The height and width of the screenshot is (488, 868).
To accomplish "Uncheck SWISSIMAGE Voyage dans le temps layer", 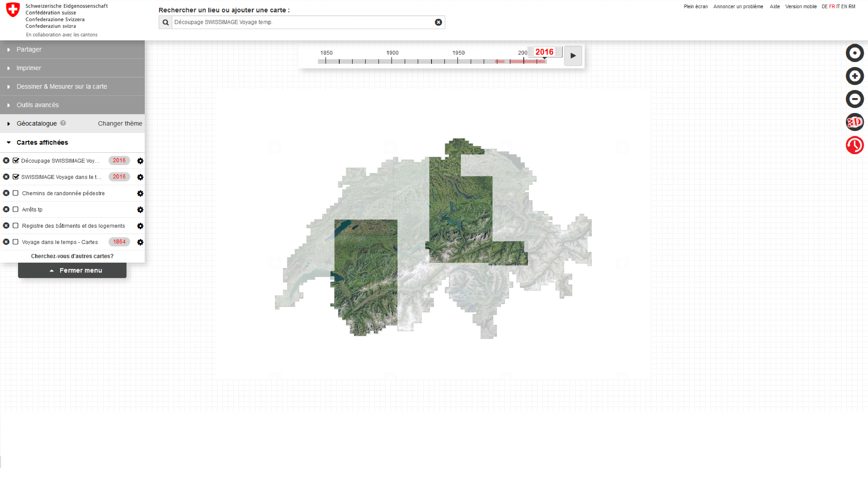I will 15,177.
